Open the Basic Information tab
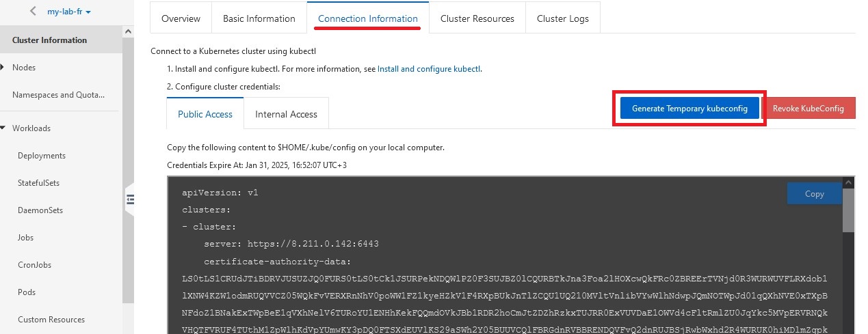 [259, 18]
